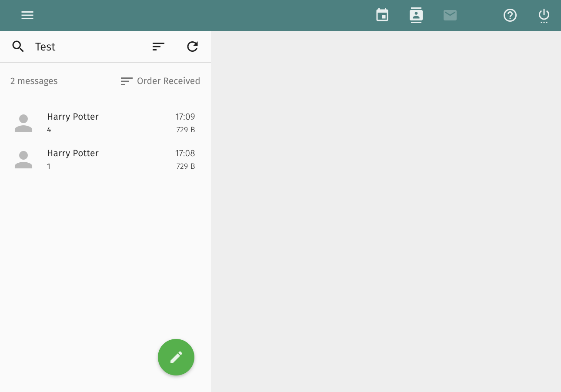Expand the Order Received sort menu

click(160, 81)
